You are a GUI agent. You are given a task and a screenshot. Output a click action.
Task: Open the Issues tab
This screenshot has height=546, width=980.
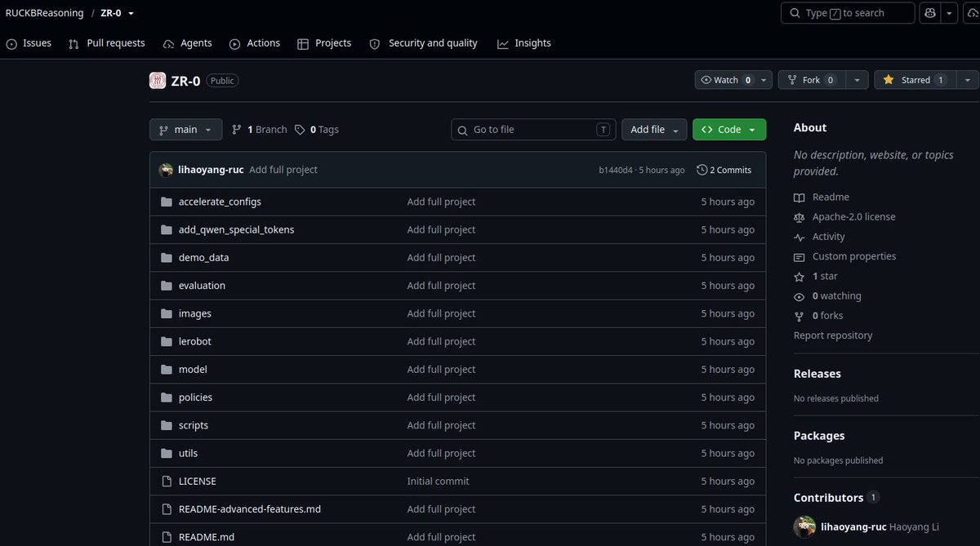coord(29,43)
